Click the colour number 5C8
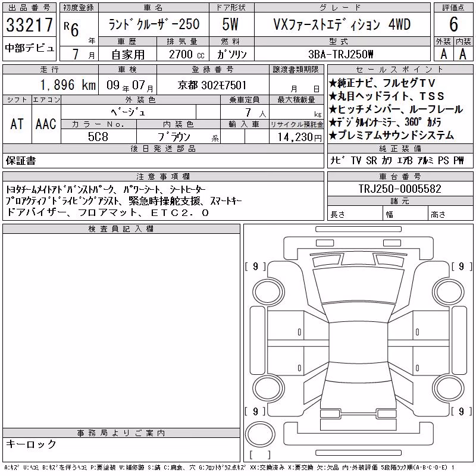Viewport: 476px width, 476px height. pos(98,137)
